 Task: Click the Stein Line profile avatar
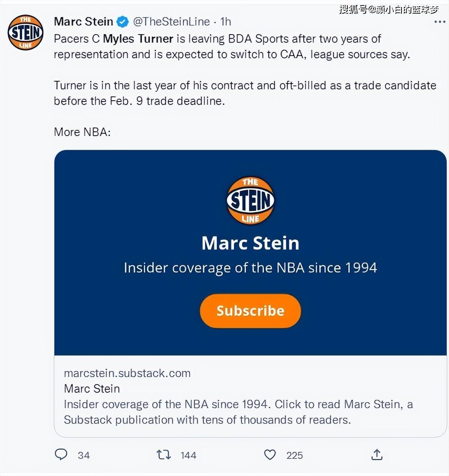point(25,33)
